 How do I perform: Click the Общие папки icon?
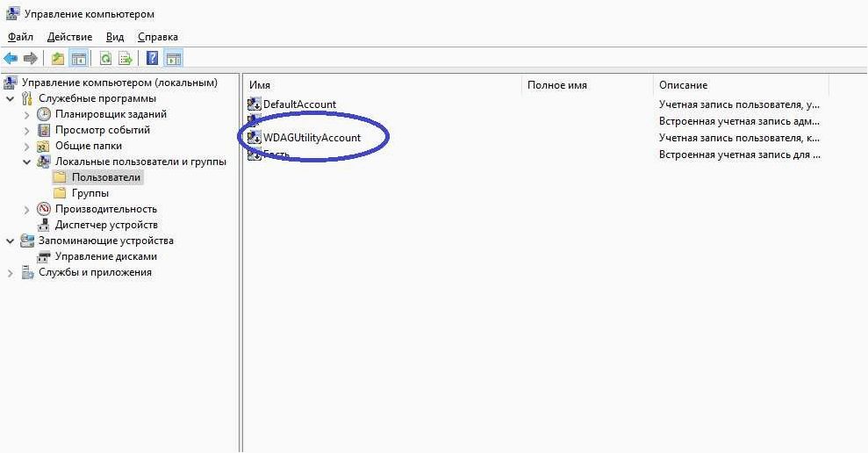point(43,147)
